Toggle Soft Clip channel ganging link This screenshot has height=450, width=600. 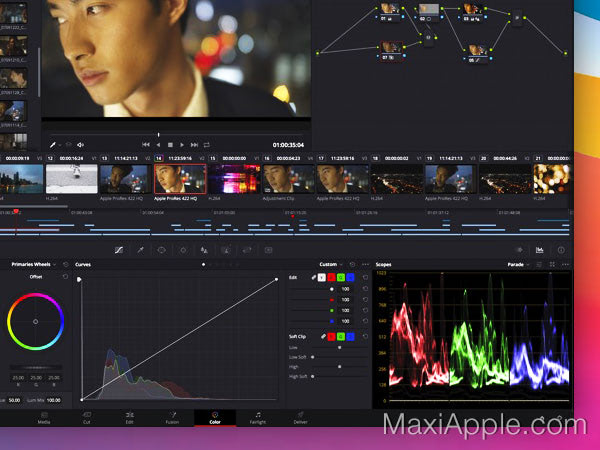(323, 337)
